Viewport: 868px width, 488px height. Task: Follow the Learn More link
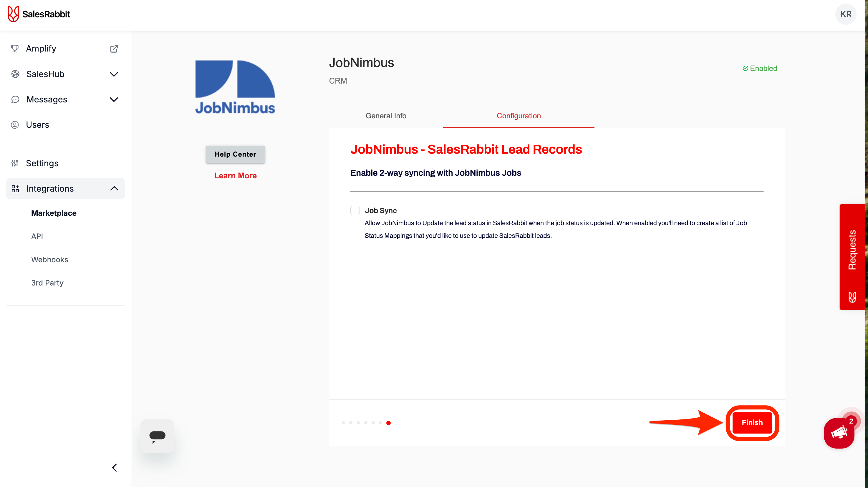click(x=235, y=176)
